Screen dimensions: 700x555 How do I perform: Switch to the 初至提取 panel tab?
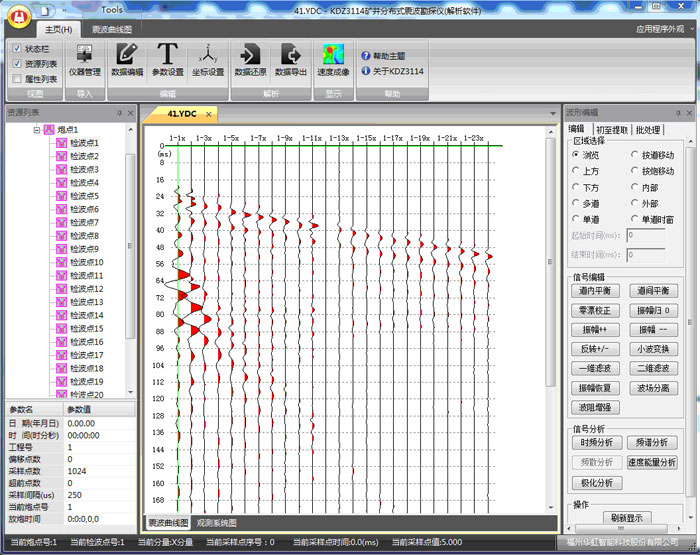pyautogui.click(x=611, y=130)
